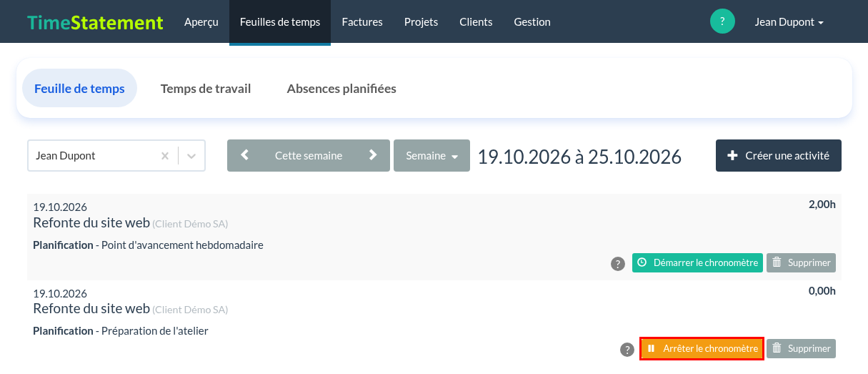Click Client Démo SA in the 0,00h entry
This screenshot has width=868, height=374.
pos(190,310)
